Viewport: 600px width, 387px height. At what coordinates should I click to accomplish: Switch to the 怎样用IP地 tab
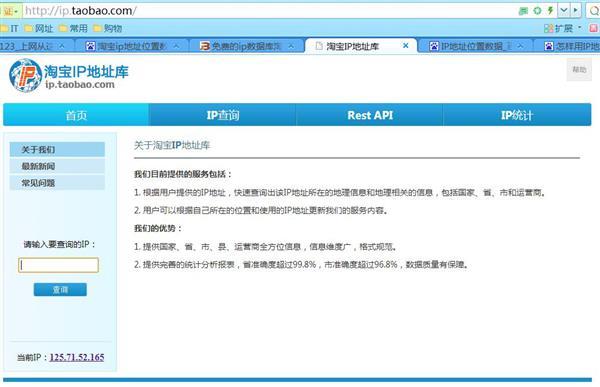(572, 46)
